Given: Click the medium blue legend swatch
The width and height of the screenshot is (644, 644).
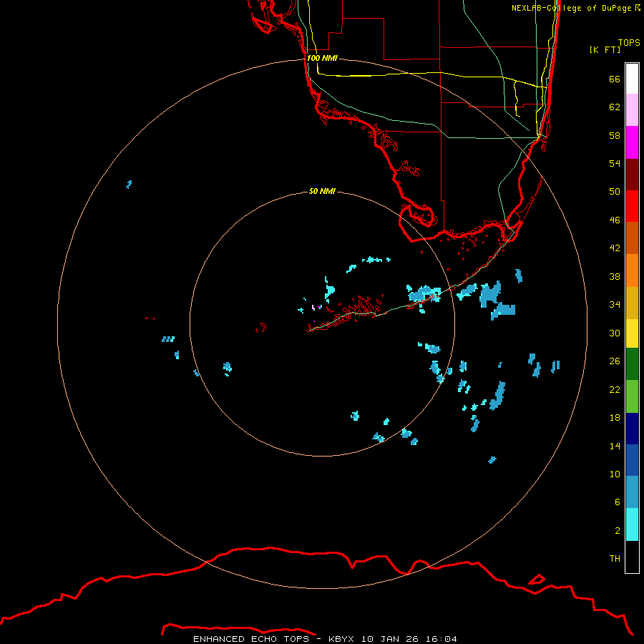Looking at the screenshot, I should coord(632,460).
